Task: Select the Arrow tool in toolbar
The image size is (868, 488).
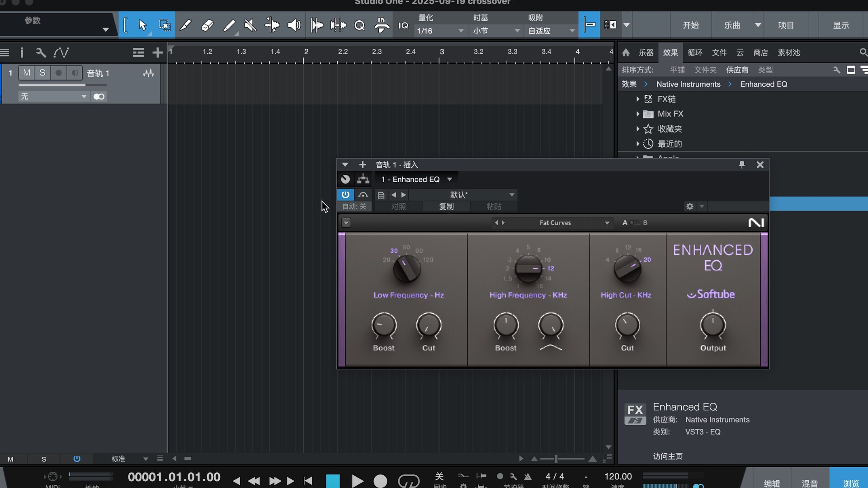Action: (142, 25)
